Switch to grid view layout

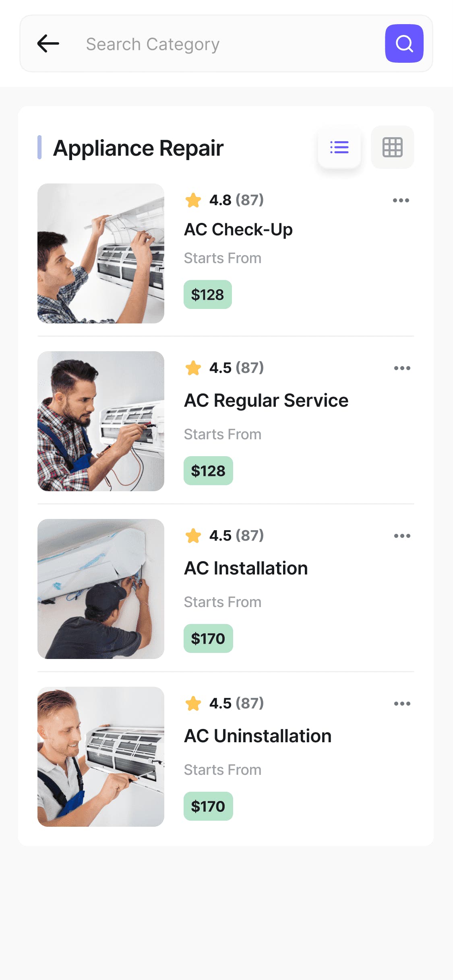tap(392, 147)
